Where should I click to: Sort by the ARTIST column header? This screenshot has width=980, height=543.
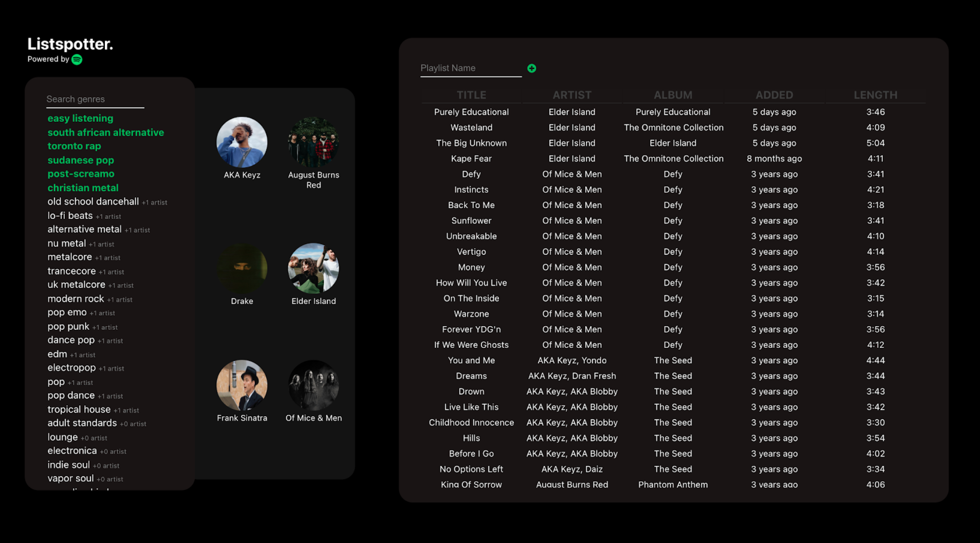coord(572,95)
